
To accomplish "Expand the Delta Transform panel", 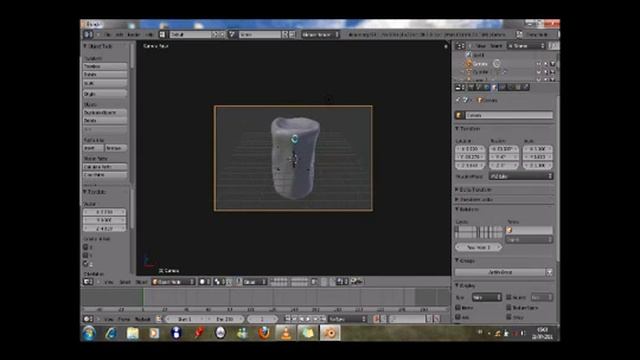I will [473, 190].
